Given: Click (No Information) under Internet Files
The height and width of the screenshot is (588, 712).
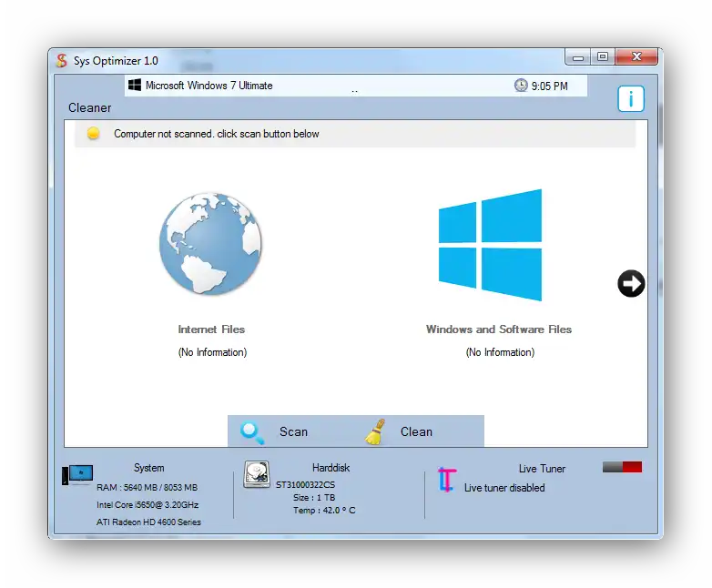Looking at the screenshot, I should click(212, 352).
